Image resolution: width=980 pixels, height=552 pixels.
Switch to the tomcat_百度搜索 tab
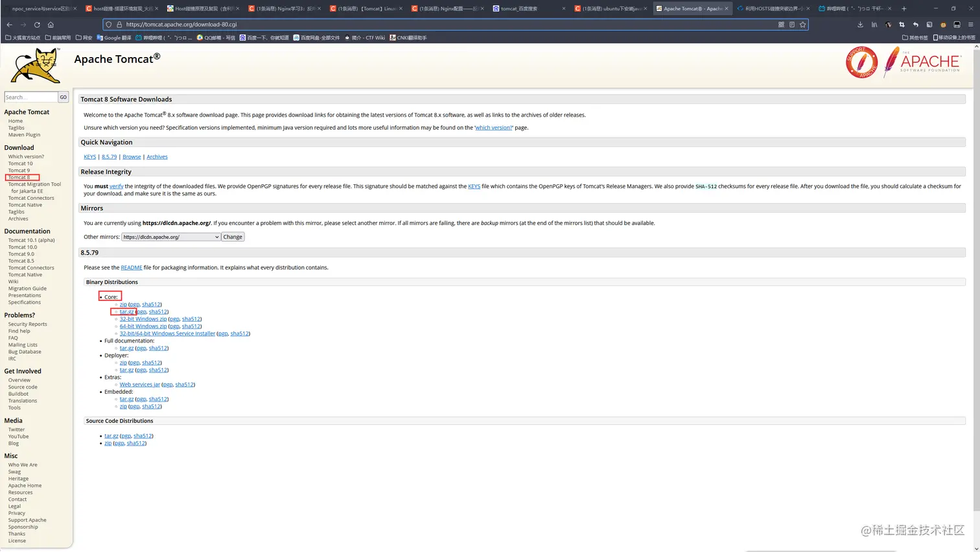coord(528,8)
